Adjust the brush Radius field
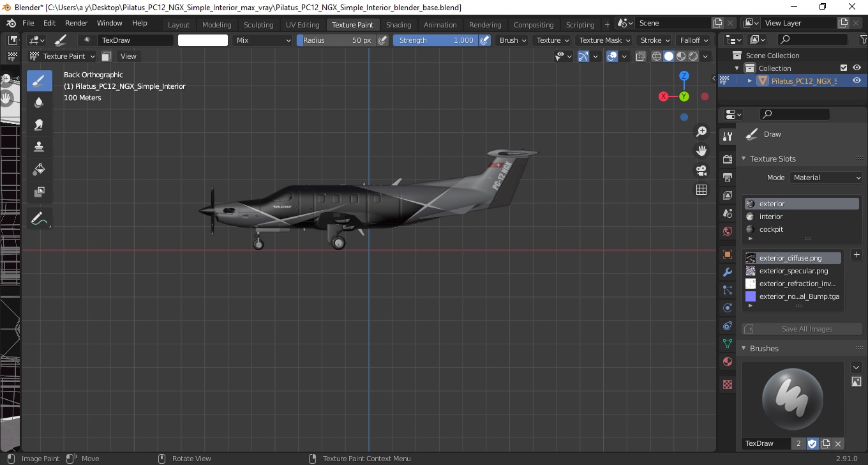 pyautogui.click(x=336, y=40)
